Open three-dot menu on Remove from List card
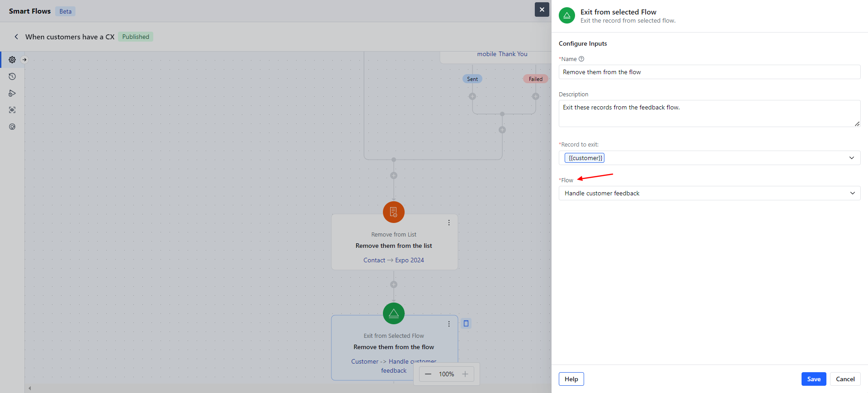This screenshot has height=393, width=868. [449, 223]
